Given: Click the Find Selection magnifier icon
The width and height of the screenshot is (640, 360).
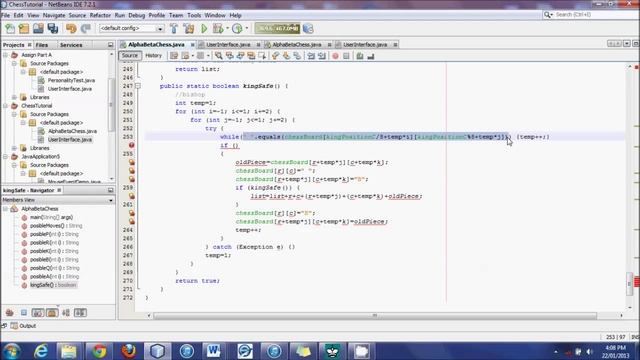Looking at the screenshot, I should point(219,56).
